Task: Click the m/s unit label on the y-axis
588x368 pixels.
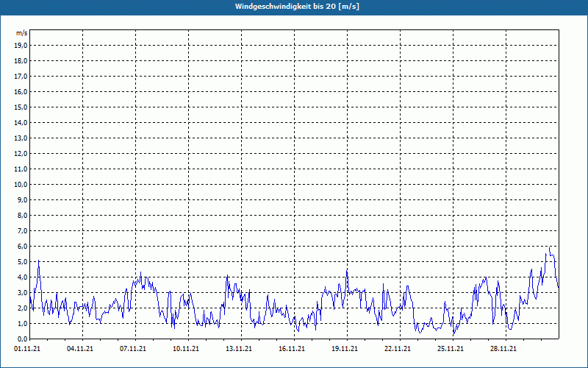Action: pos(22,33)
